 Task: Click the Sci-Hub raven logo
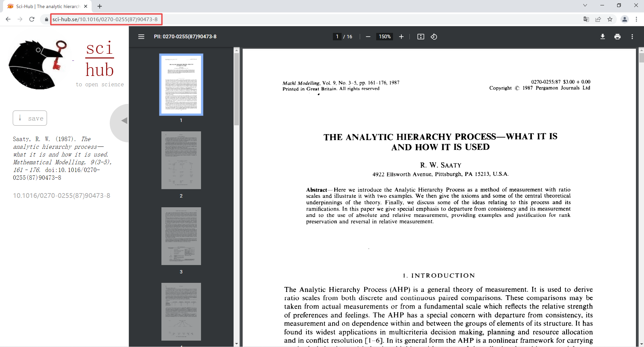(x=39, y=64)
